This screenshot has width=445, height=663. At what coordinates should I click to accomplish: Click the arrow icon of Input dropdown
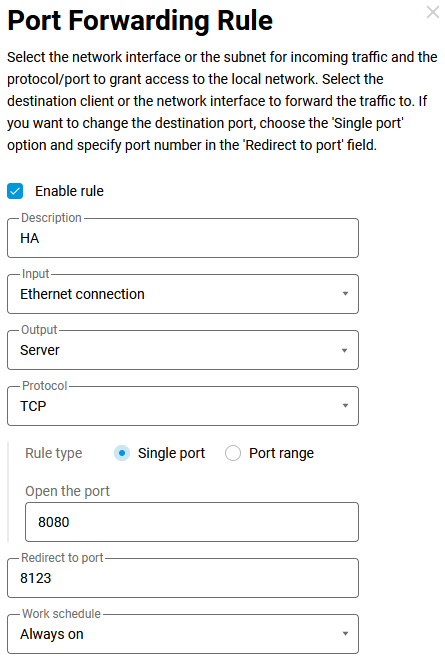(345, 294)
